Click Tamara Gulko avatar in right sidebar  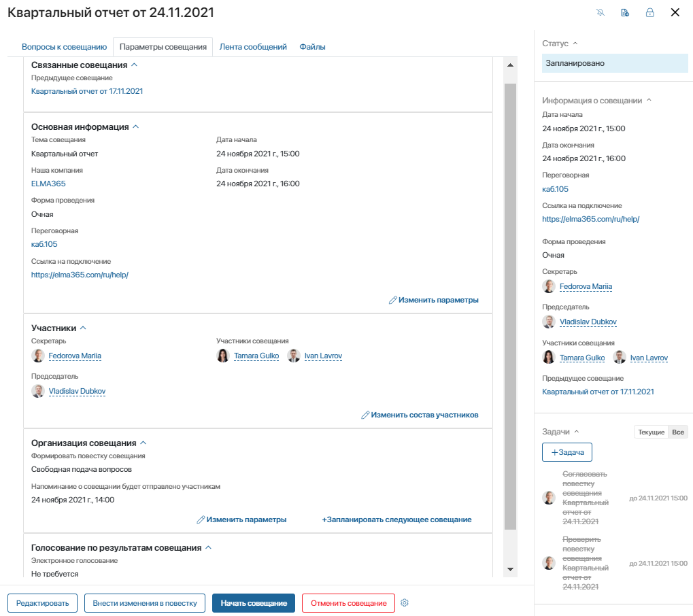pyautogui.click(x=549, y=358)
